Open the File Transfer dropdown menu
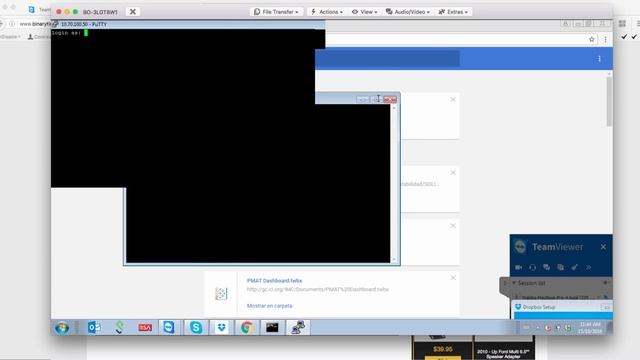Image resolution: width=640 pixels, height=360 pixels. pos(276,12)
